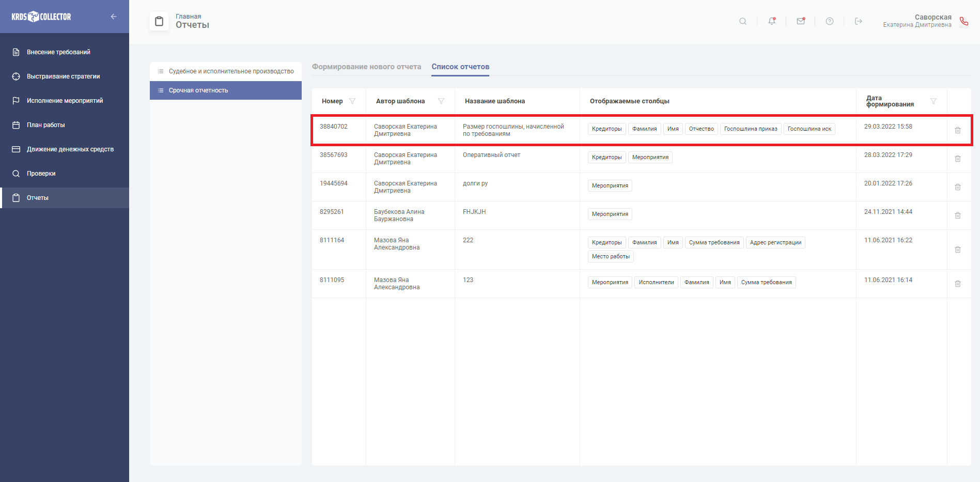This screenshot has width=980, height=482.
Task: Open Внесение требований in sidebar
Action: click(65, 52)
